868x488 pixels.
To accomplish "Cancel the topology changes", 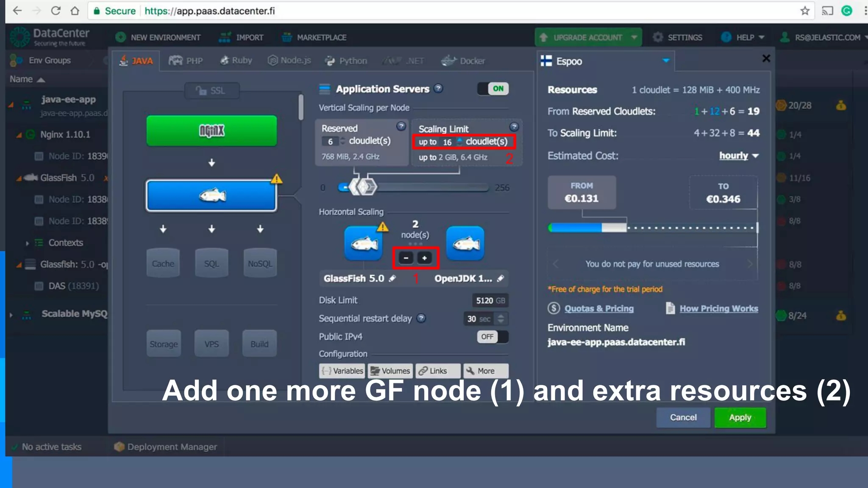I will 683,417.
